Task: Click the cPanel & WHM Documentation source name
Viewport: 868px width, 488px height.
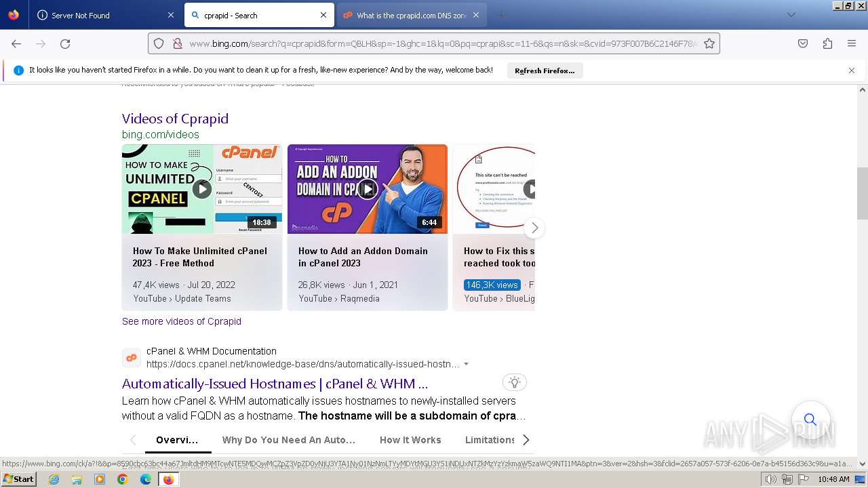Action: (212, 351)
